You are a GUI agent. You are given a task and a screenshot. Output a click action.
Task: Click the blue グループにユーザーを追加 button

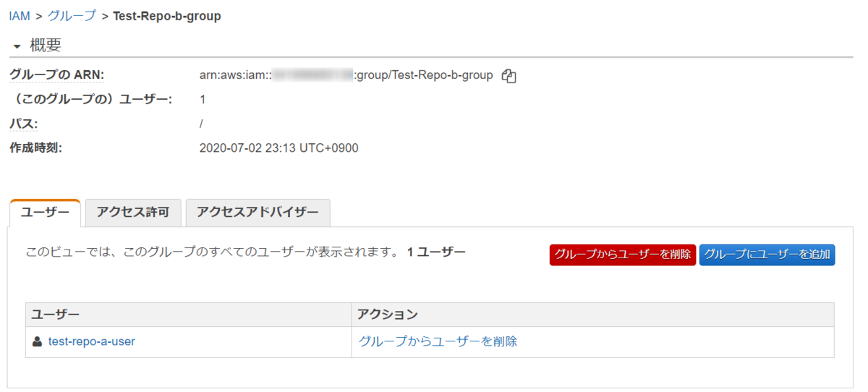[x=767, y=255]
